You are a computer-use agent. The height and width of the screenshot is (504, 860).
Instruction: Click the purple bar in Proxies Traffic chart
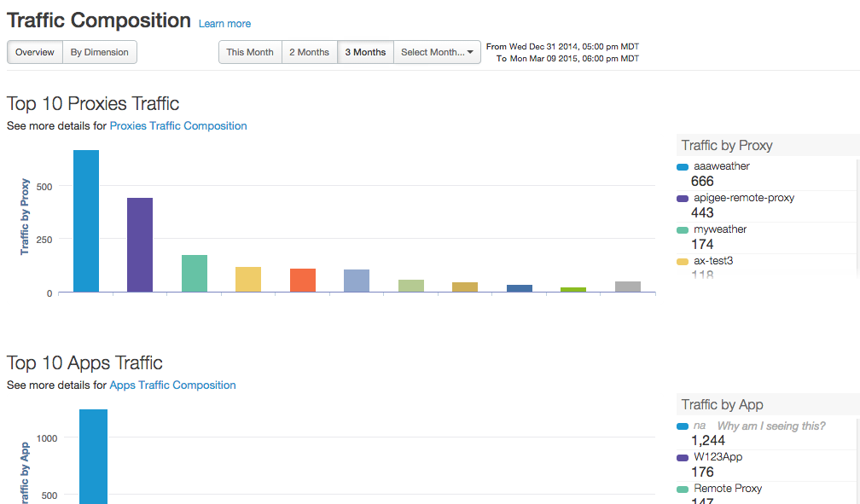[x=140, y=246]
